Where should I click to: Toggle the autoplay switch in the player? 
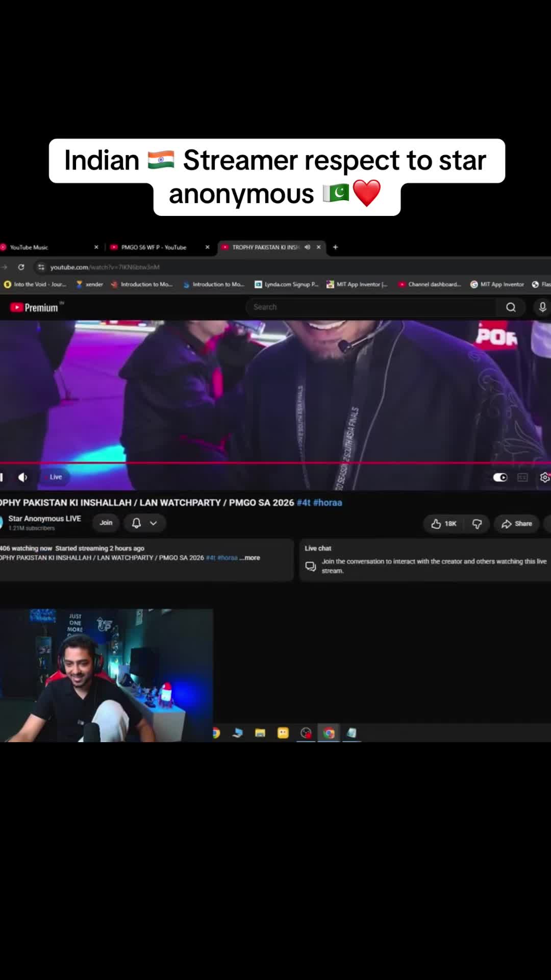[500, 477]
